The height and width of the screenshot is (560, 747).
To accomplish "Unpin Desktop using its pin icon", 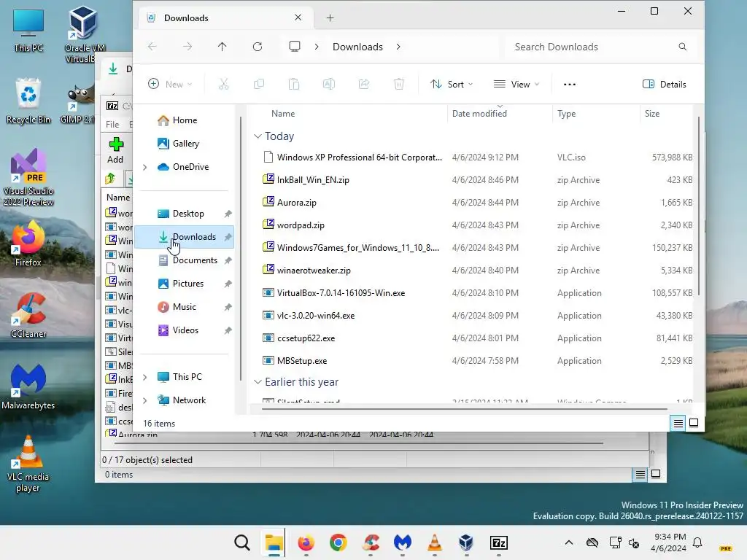I will pos(228,214).
